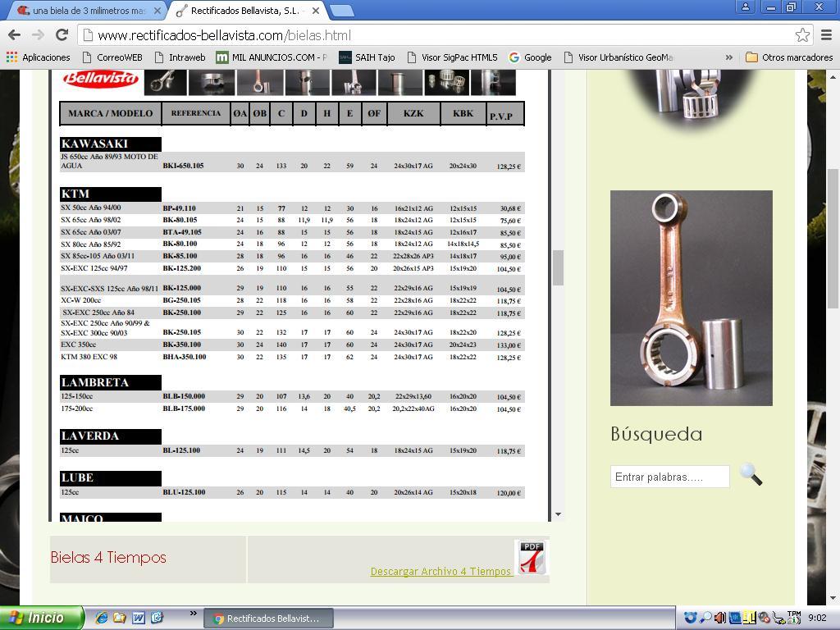Click the reference BHA-350.100

pos(185,357)
